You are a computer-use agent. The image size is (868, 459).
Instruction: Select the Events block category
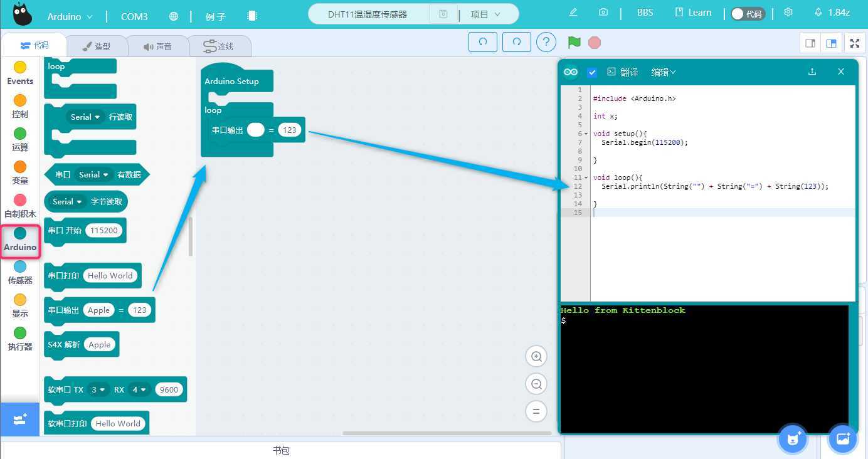point(20,74)
